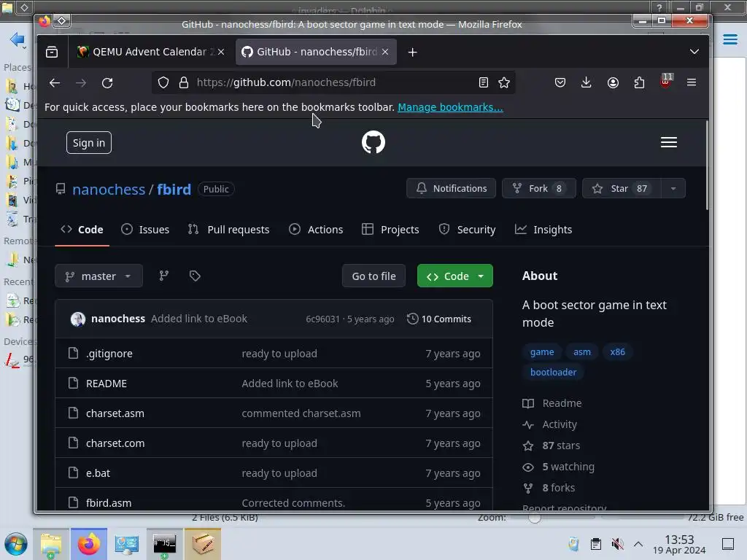Click the bootloader topic tag
The width and height of the screenshot is (747, 560).
(x=553, y=373)
